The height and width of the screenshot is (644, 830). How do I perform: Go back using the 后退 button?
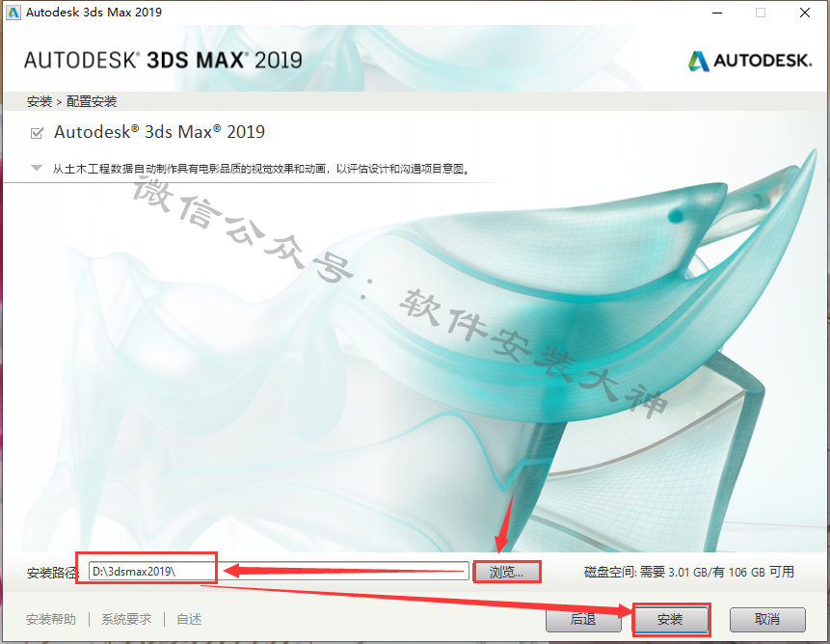click(583, 619)
